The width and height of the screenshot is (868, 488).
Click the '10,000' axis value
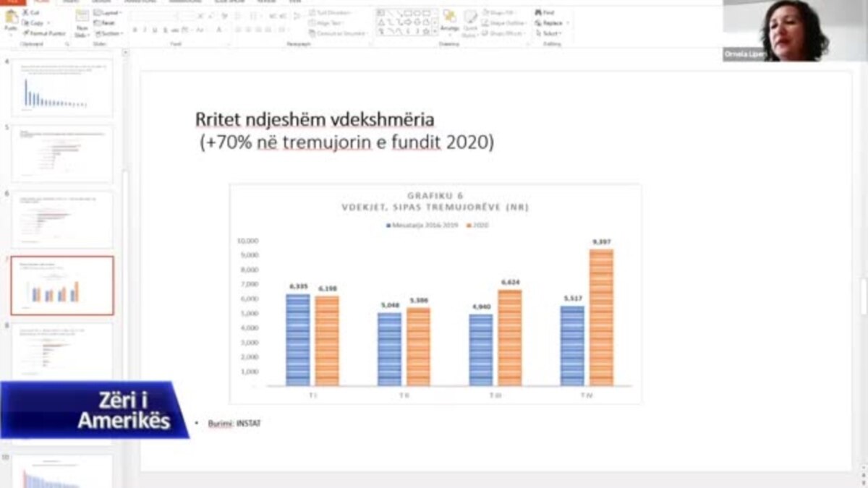247,240
